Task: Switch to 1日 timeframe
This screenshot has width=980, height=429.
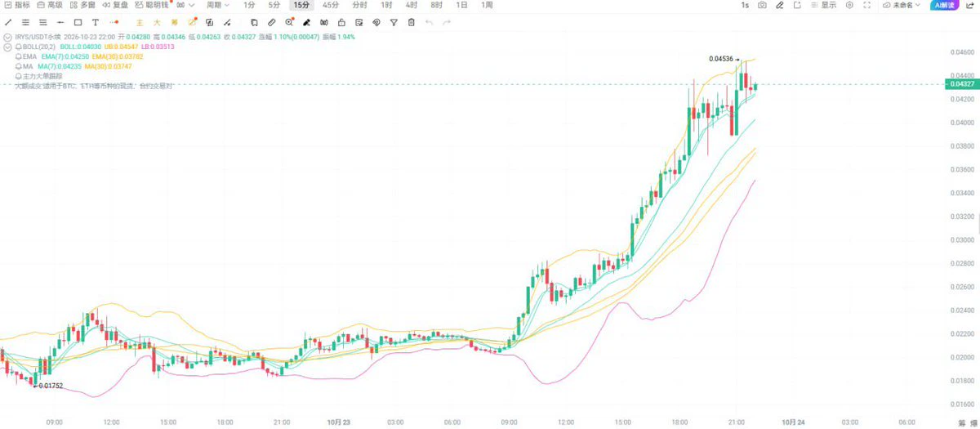Action: pyautogui.click(x=461, y=5)
